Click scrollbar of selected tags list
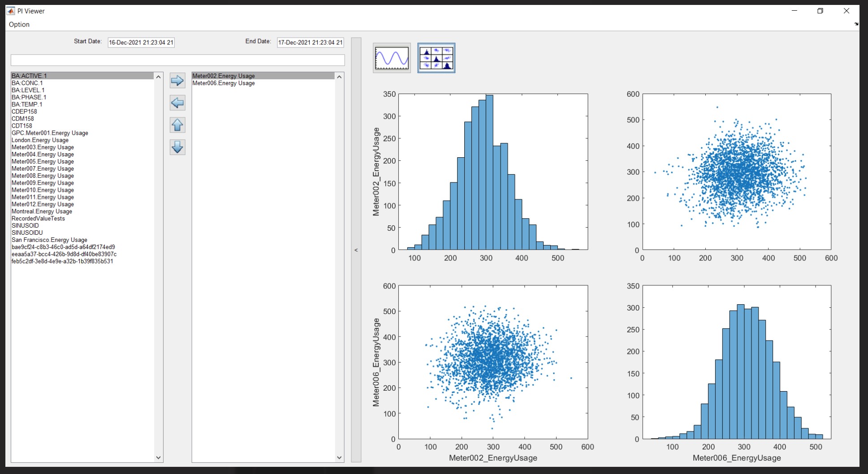Screen dimensions: 868x474 [x=340, y=269]
